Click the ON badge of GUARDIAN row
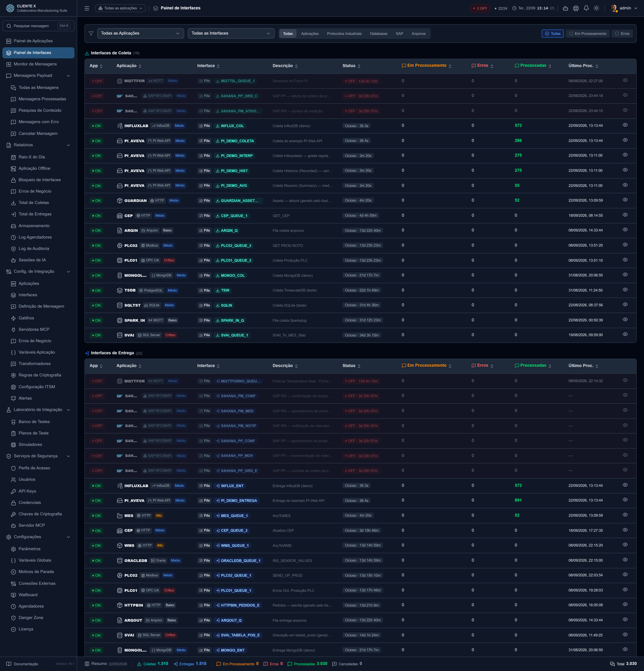644x671 pixels. coord(96,201)
